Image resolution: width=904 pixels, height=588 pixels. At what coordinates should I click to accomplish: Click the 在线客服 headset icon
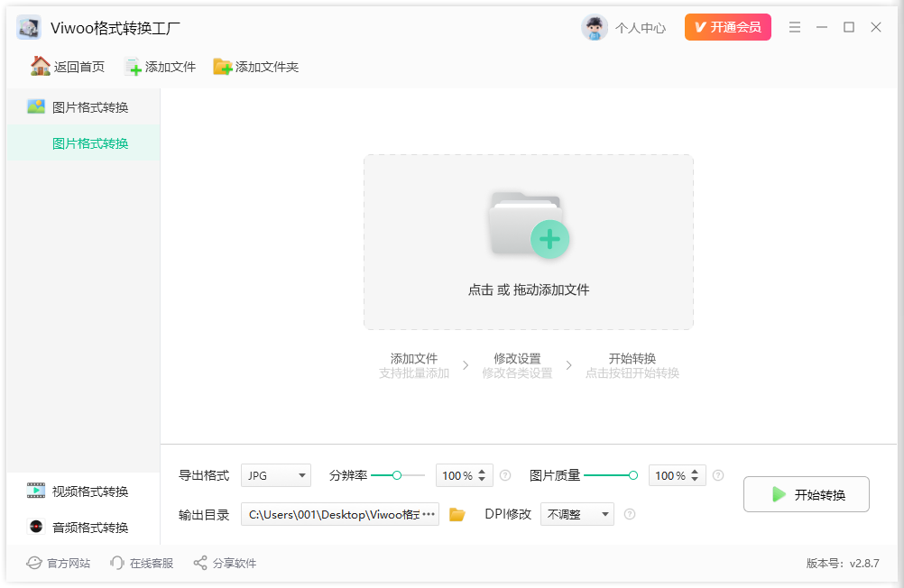point(116,562)
